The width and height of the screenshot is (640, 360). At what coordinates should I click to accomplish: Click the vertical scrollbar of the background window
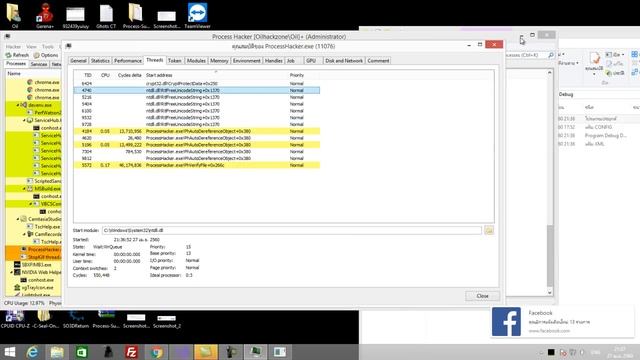tap(550, 182)
